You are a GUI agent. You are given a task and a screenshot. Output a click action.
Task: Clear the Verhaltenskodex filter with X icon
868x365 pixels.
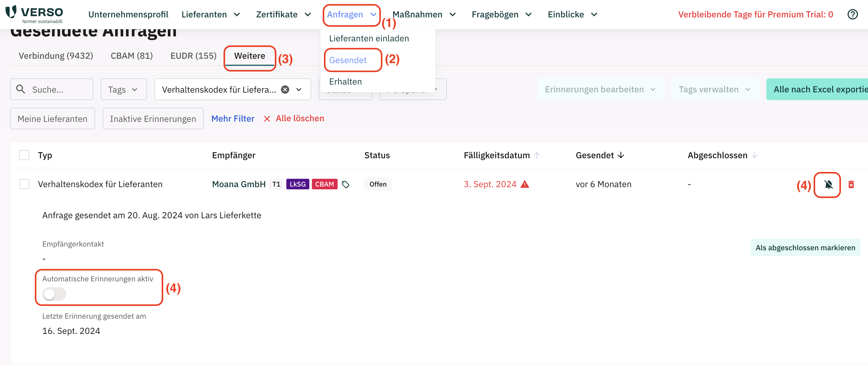(285, 89)
